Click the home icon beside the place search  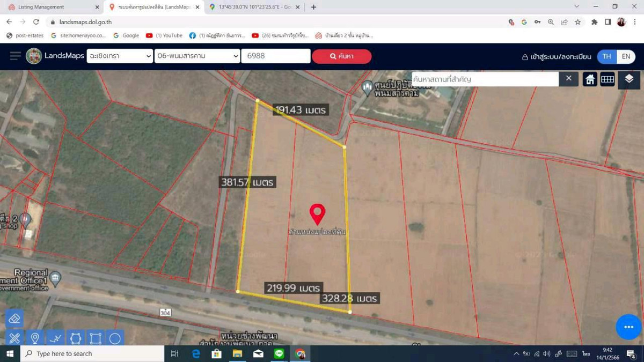590,79
